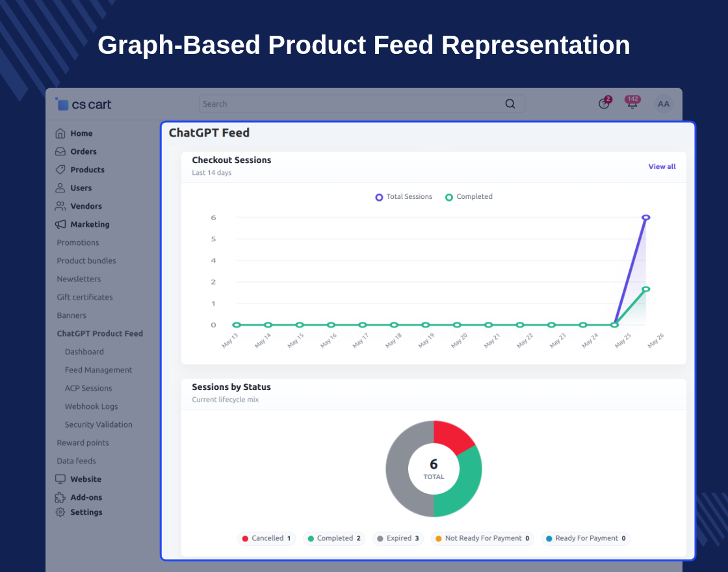Click the May 20 data point

click(457, 325)
